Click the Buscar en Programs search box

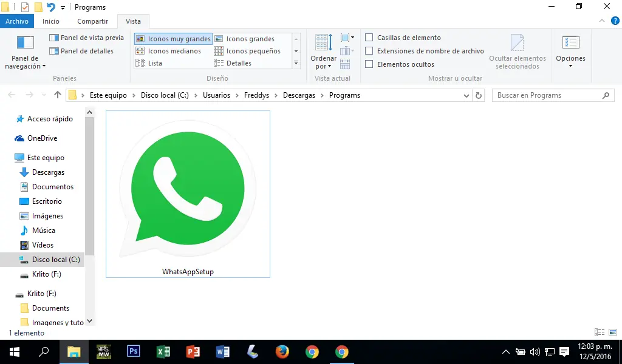(x=553, y=95)
